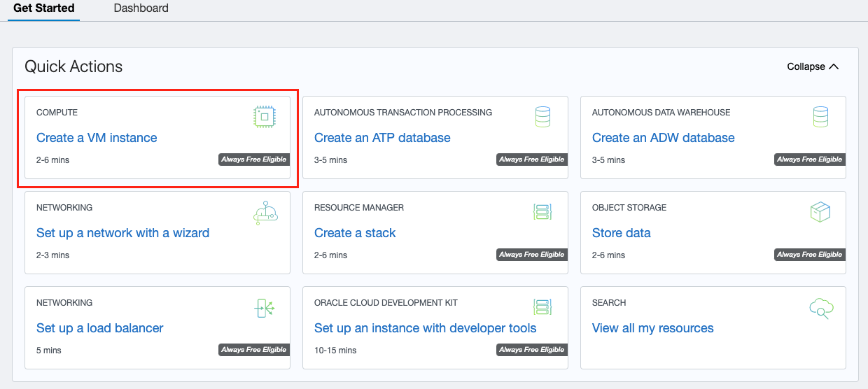The height and width of the screenshot is (389, 868).
Task: Click the COMPUTE category label
Action: coord(57,113)
